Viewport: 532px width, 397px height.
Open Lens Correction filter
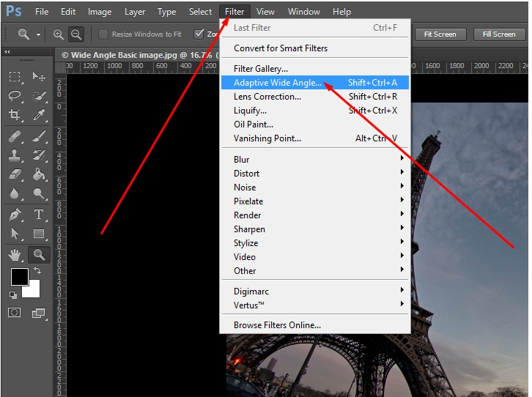click(315, 96)
